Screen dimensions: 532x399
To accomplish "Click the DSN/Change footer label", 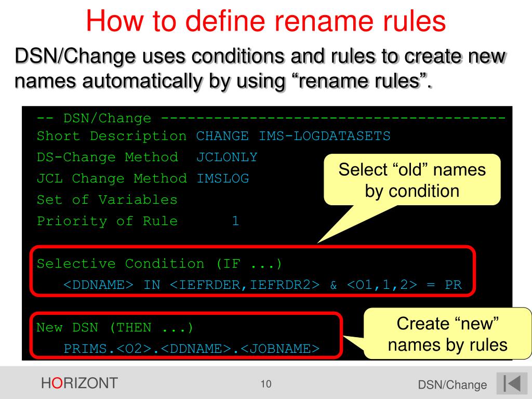I will pyautogui.click(x=453, y=385).
